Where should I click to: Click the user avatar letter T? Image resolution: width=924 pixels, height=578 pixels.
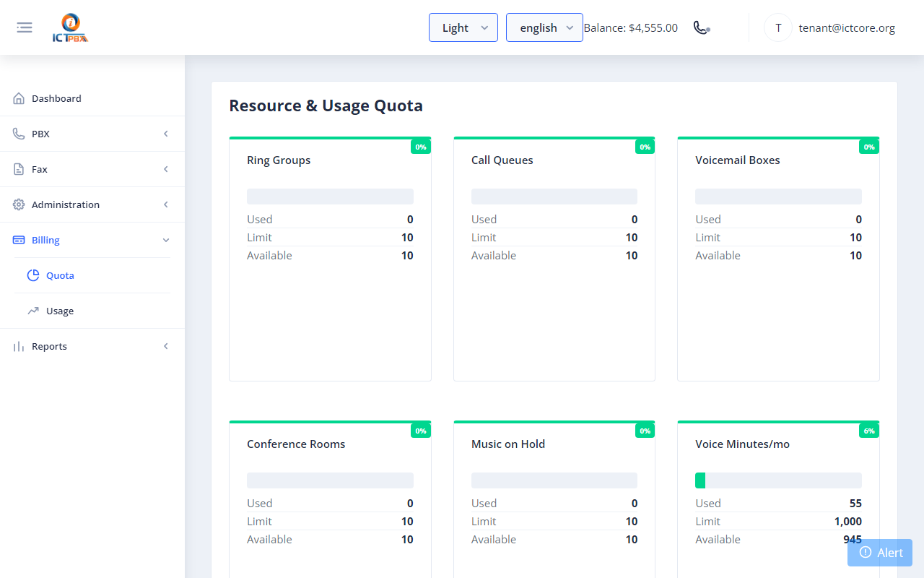778,27
